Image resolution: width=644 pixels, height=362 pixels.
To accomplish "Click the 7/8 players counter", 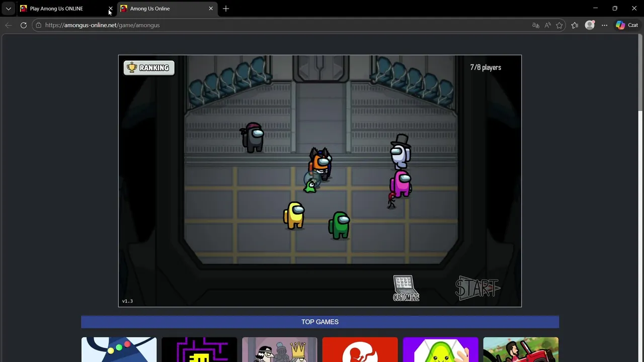I will [x=486, y=67].
